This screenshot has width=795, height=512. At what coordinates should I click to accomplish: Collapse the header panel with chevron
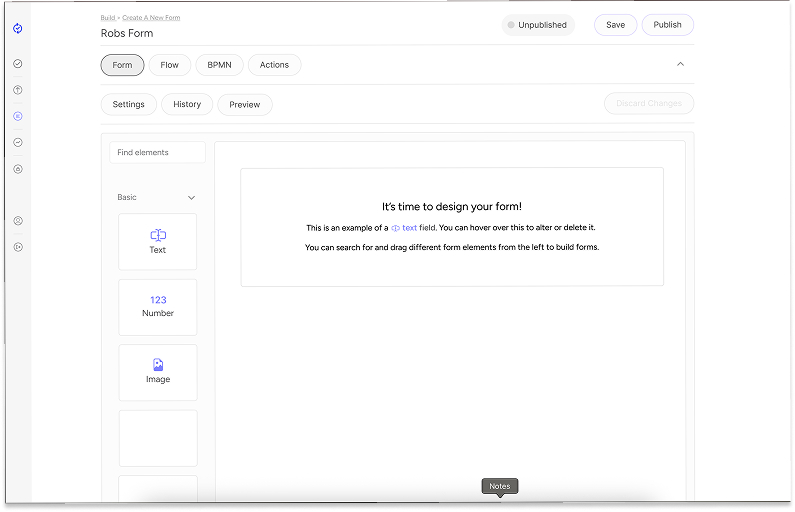click(681, 65)
